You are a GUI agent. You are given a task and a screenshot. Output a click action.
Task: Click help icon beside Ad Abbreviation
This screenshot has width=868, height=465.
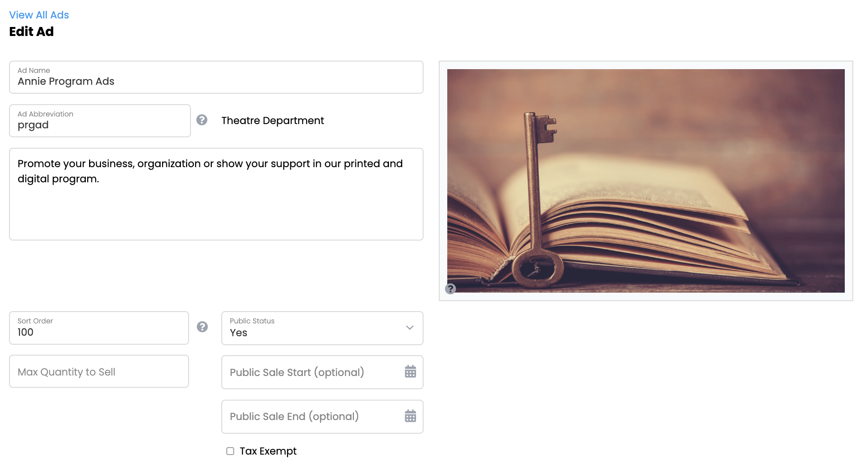202,120
